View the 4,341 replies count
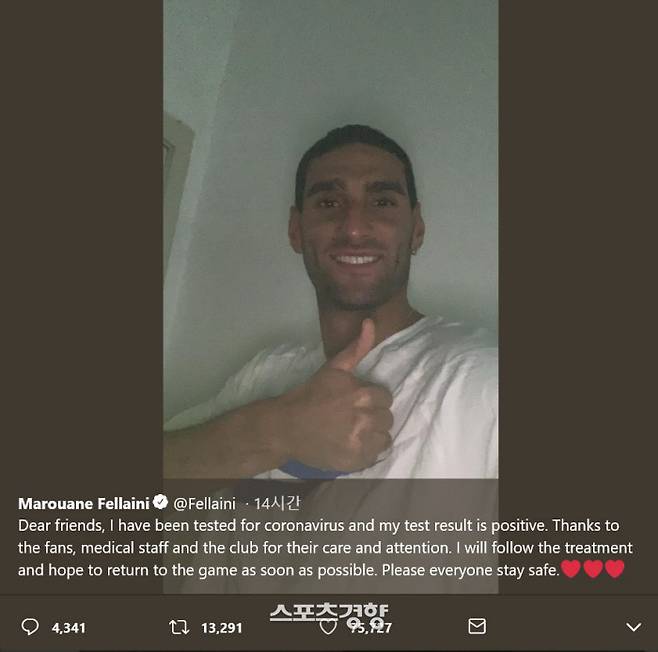Image resolution: width=658 pixels, height=652 pixels. click(x=69, y=628)
